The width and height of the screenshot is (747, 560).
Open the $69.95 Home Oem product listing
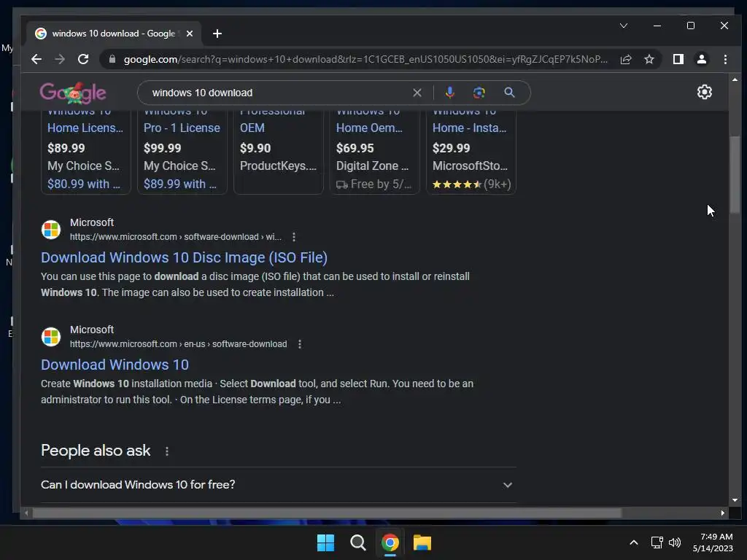click(374, 152)
